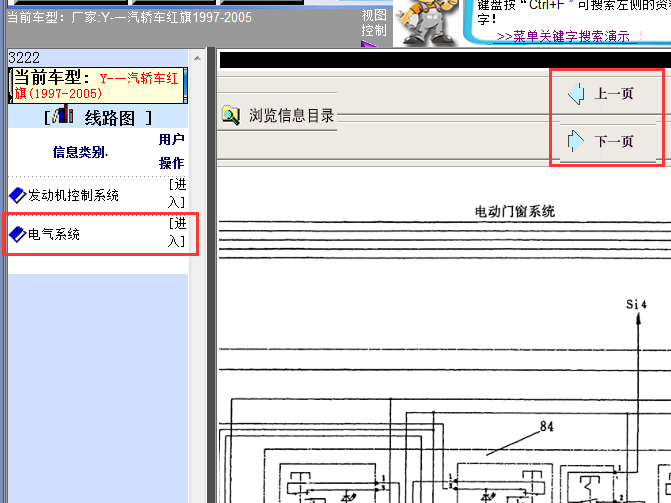Viewport: 671px width, 503px height.
Task: Click the 3222 number in sidebar
Action: point(24,58)
